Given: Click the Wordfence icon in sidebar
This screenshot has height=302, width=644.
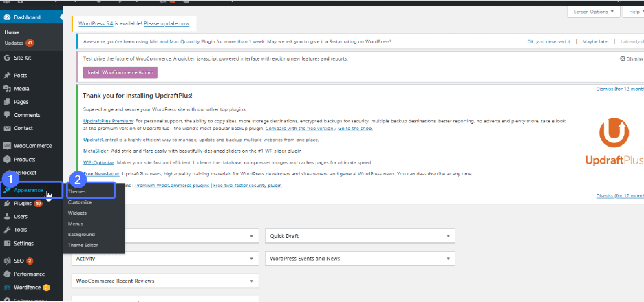Looking at the screenshot, I should tap(7, 288).
